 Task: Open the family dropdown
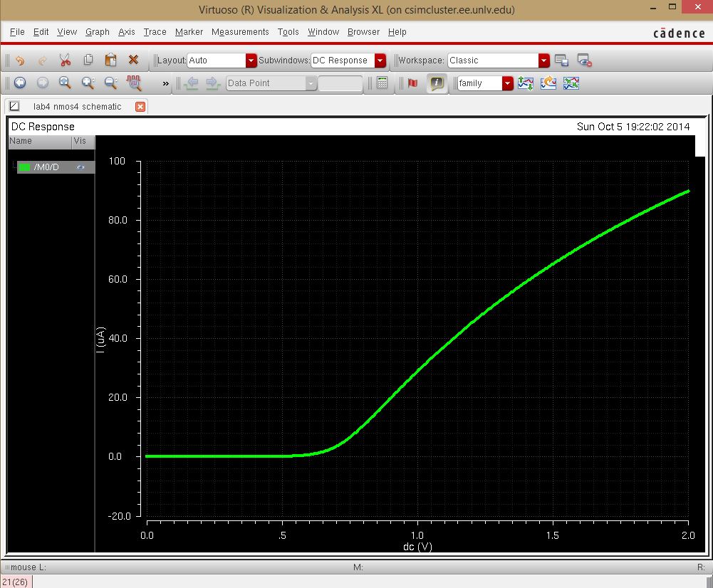point(507,83)
